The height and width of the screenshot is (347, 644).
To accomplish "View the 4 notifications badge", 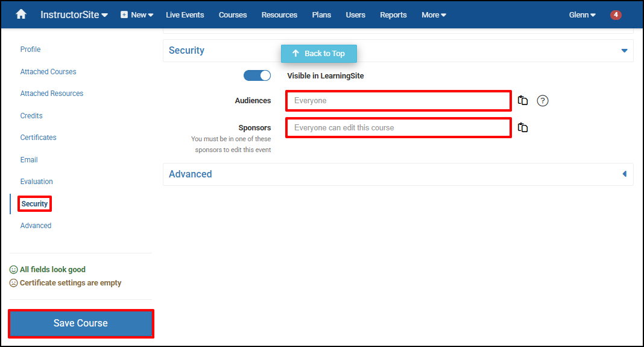I will 616,15.
